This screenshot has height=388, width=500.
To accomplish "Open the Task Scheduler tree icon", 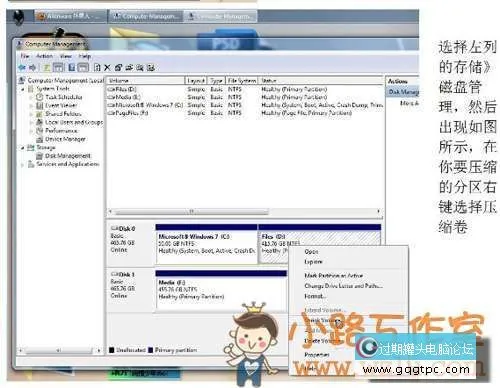I will 40,97.
